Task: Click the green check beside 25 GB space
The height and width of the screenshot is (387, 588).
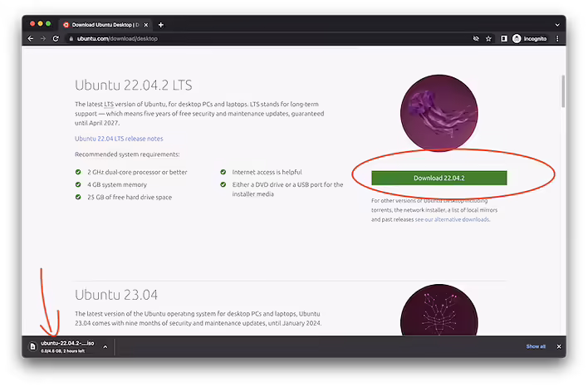Action: point(78,197)
